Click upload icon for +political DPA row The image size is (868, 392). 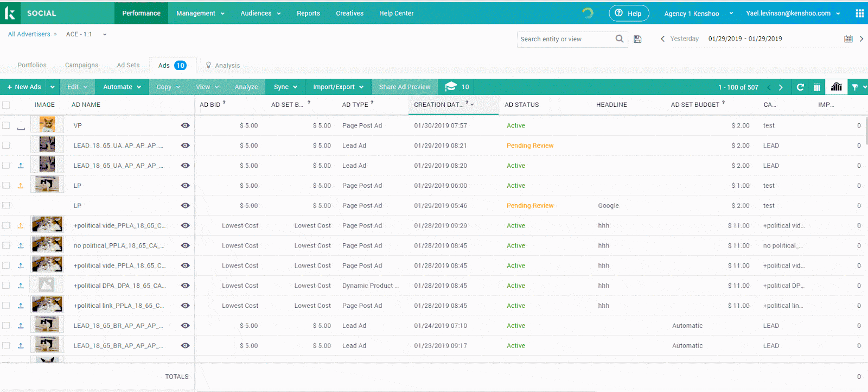21,286
